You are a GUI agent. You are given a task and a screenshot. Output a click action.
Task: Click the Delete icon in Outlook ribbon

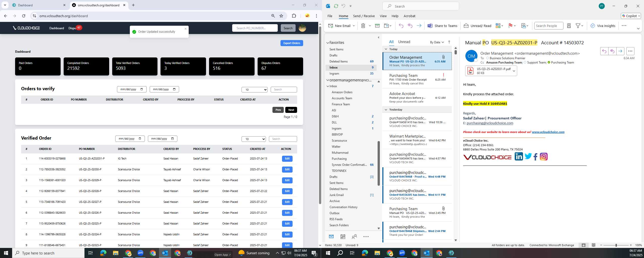pyautogui.click(x=363, y=26)
